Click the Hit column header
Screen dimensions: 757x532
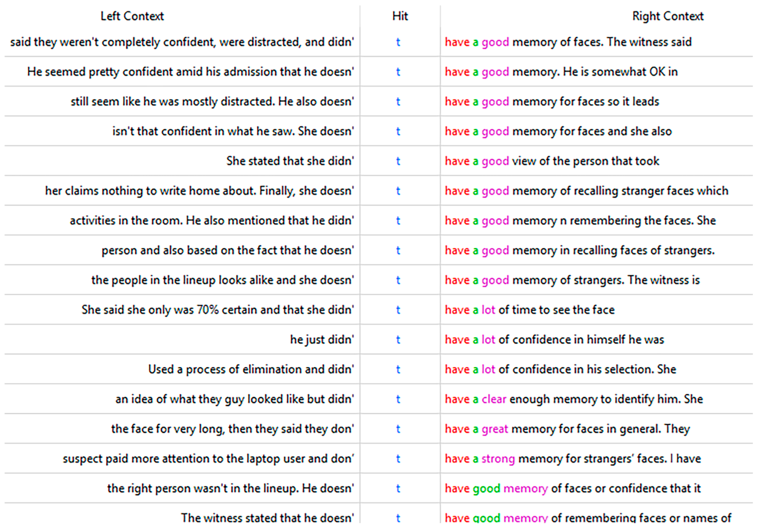400,16
